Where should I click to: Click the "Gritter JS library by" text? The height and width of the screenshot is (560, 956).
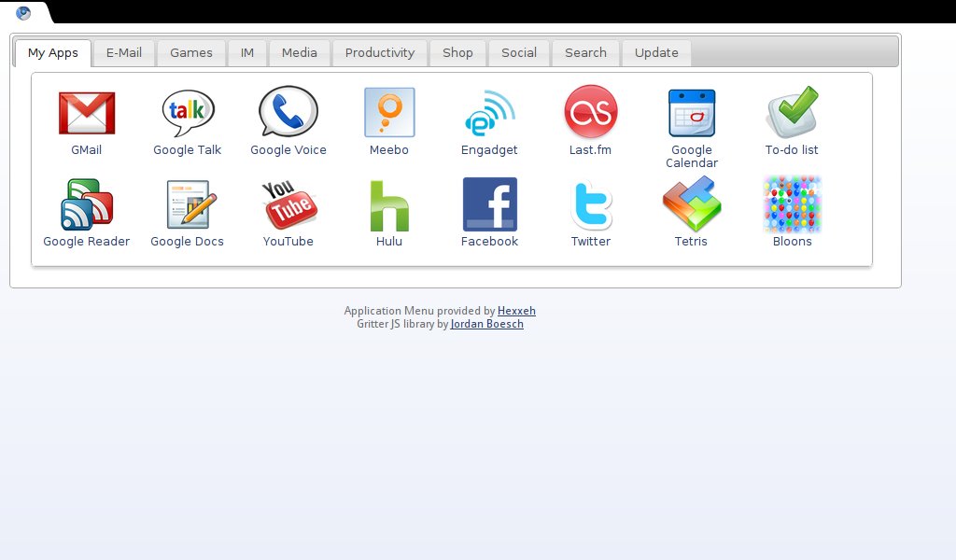402,324
